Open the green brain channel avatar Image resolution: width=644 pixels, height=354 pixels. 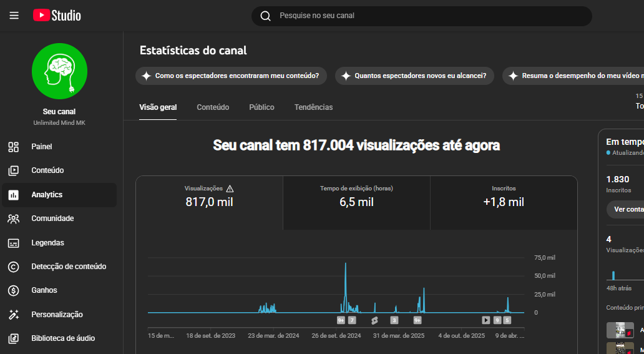pos(59,71)
